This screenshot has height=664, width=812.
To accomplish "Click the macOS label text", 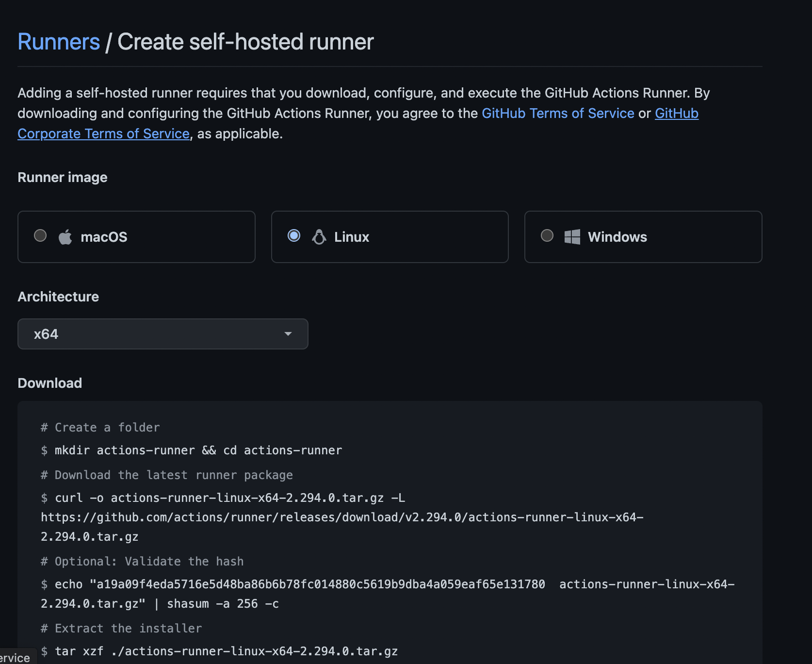I will coord(104,237).
